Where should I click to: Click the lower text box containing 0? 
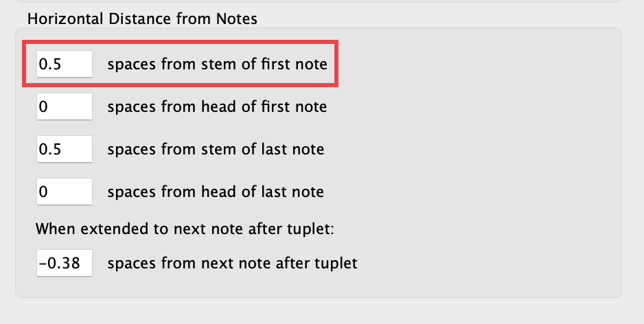coord(64,192)
